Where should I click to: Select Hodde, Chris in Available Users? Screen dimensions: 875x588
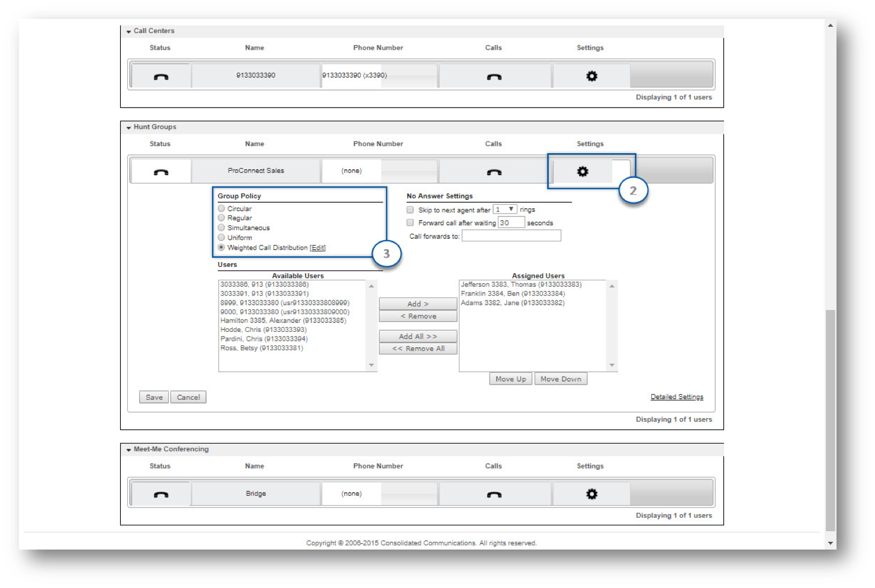point(263,330)
